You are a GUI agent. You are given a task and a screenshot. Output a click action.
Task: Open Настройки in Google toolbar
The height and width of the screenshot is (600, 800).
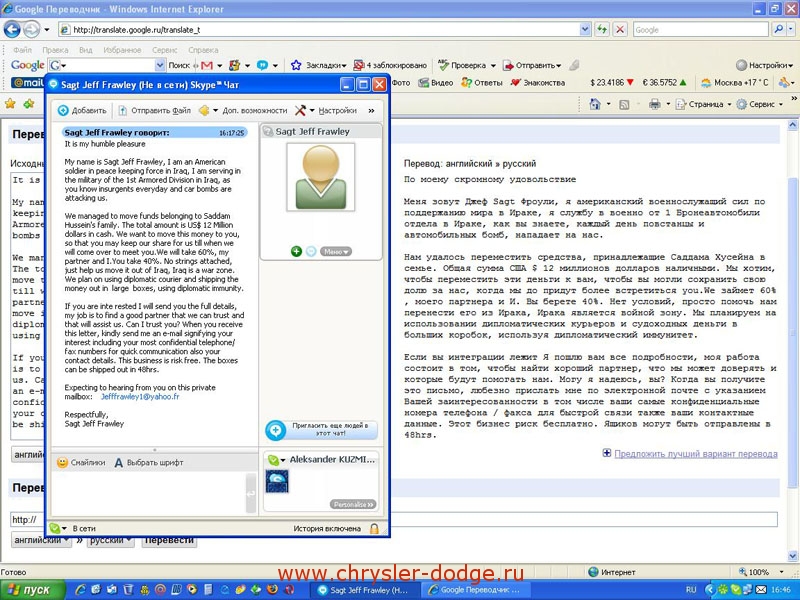pos(764,65)
